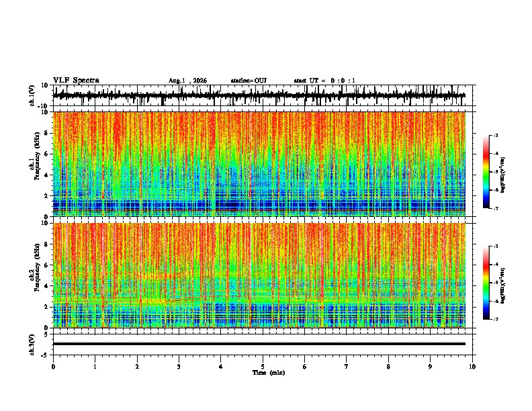This screenshot has width=532, height=411.
Task: Click the "Time (min)" axis label
Action: coord(269,373)
